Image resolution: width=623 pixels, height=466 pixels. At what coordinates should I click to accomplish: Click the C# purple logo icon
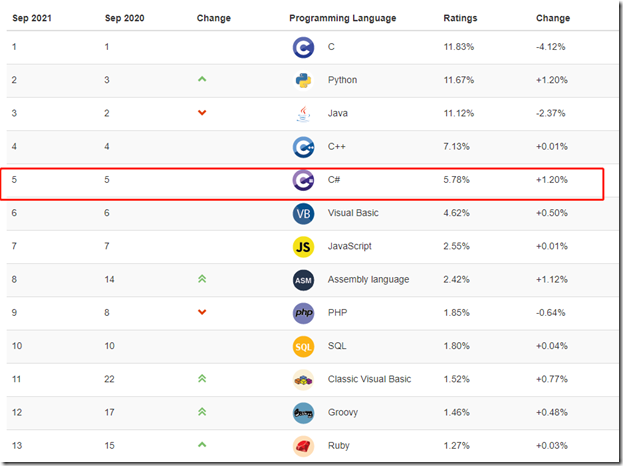tap(303, 180)
